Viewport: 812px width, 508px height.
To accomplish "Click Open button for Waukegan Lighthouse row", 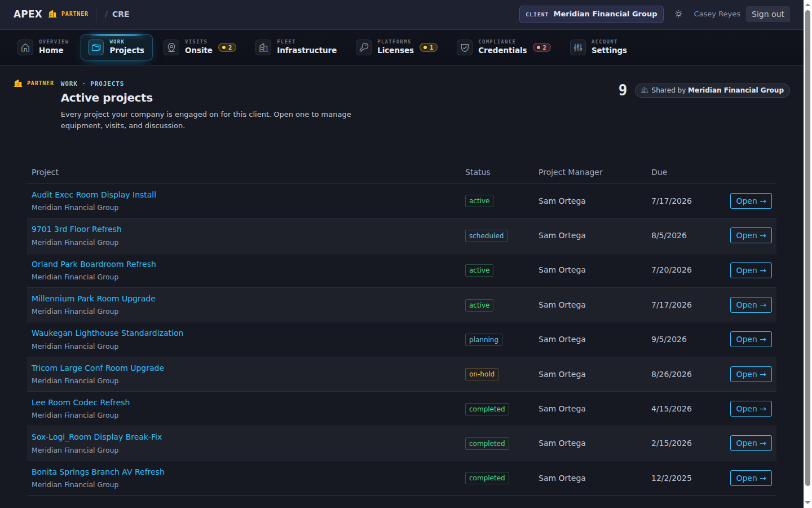I will point(751,339).
